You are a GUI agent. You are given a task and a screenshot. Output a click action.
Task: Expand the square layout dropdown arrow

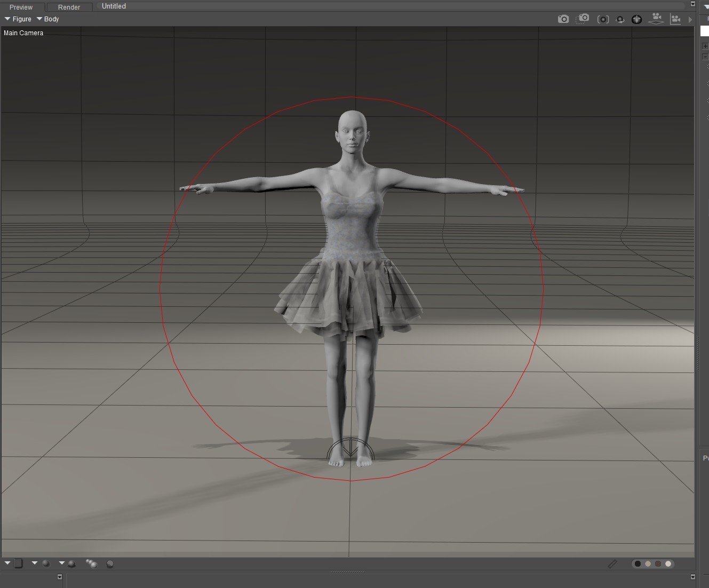[7, 563]
